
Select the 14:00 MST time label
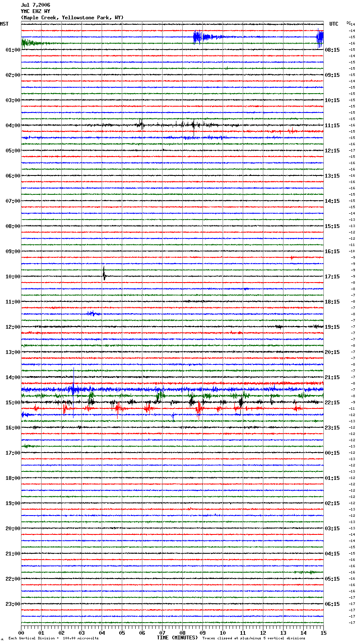pyautogui.click(x=13, y=377)
